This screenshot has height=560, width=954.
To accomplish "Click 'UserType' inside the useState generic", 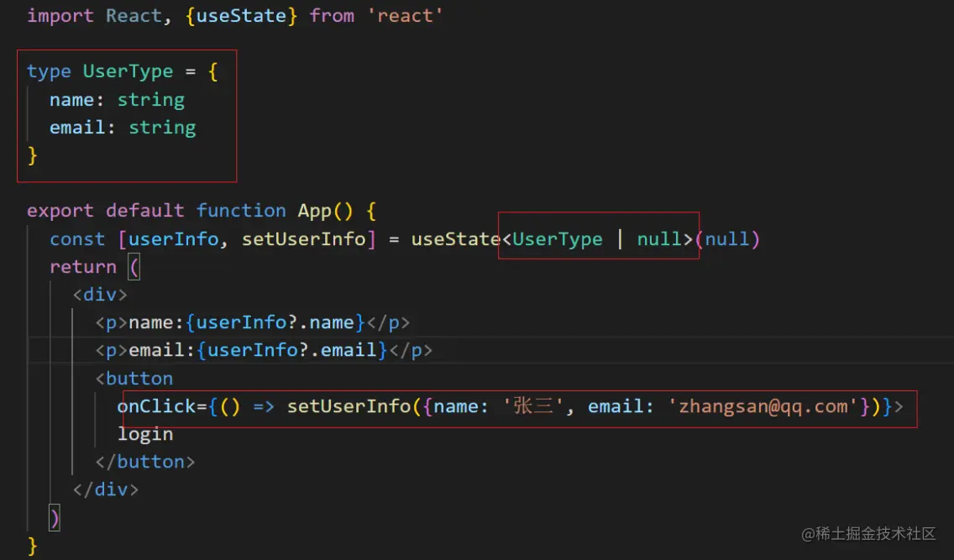I will [558, 238].
